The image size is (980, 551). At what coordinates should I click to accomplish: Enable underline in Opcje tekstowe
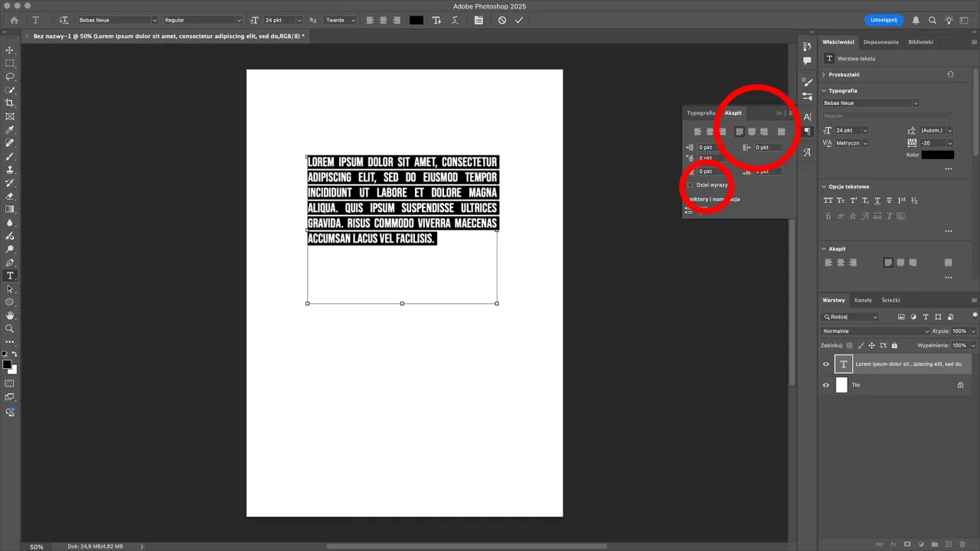pos(877,200)
